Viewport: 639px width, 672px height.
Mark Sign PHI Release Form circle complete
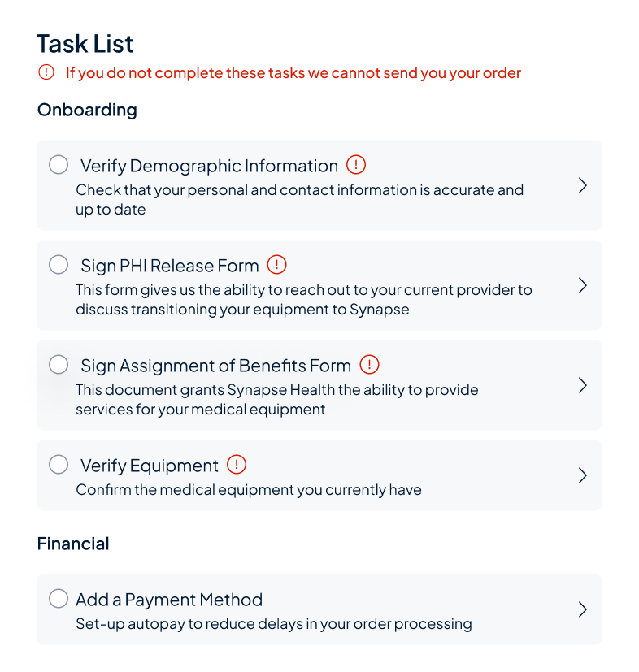(x=59, y=265)
